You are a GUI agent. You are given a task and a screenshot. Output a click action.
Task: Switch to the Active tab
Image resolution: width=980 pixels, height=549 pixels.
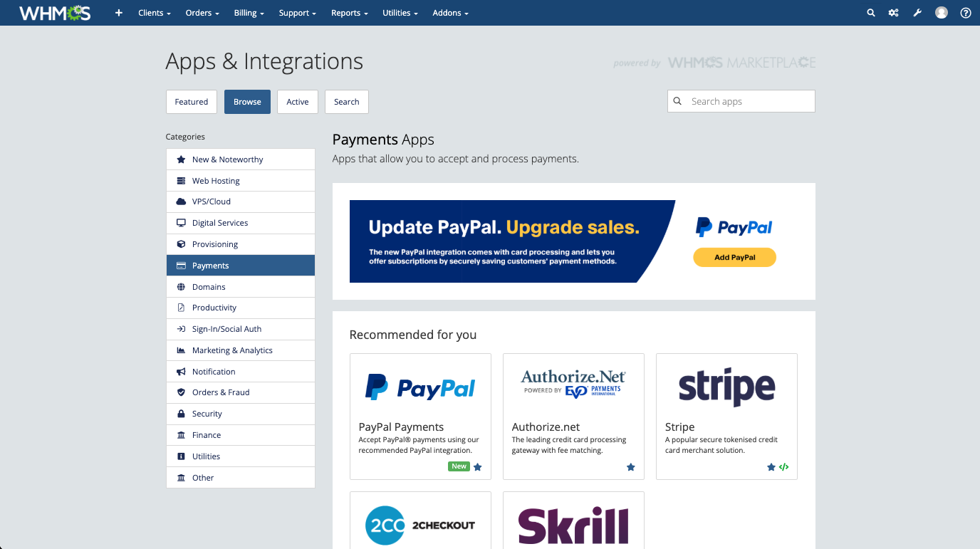[x=297, y=102]
